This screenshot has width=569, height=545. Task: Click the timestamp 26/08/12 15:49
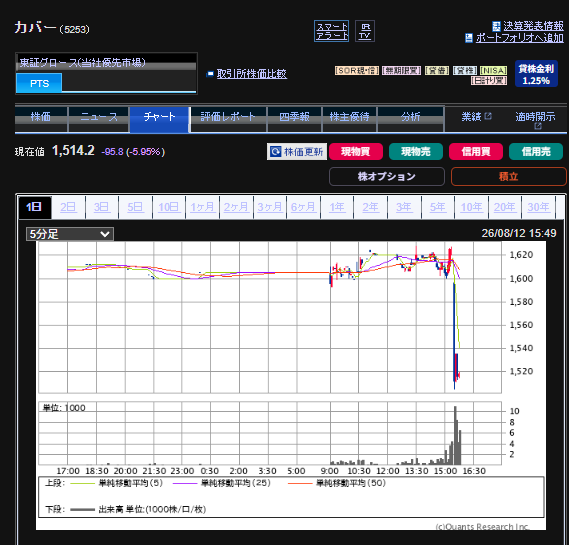click(519, 233)
